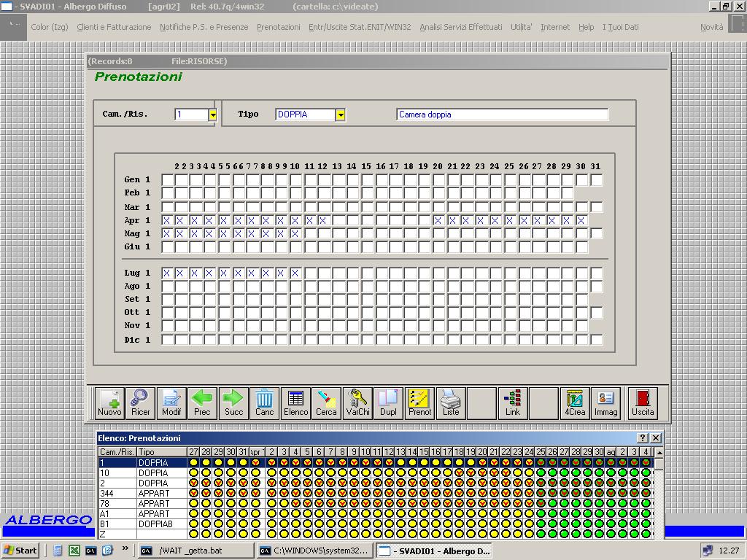The image size is (747, 560).
Task: Uncheck the Mag day 10 checkbox
Action: (295, 234)
